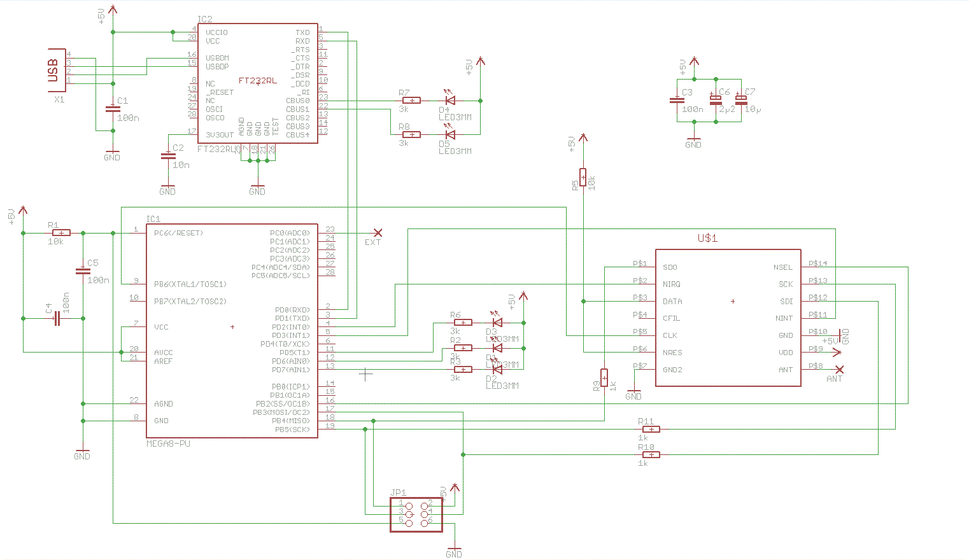Click resistor R7 near the FT232RL
This screenshot has width=969, height=560.
tap(412, 101)
